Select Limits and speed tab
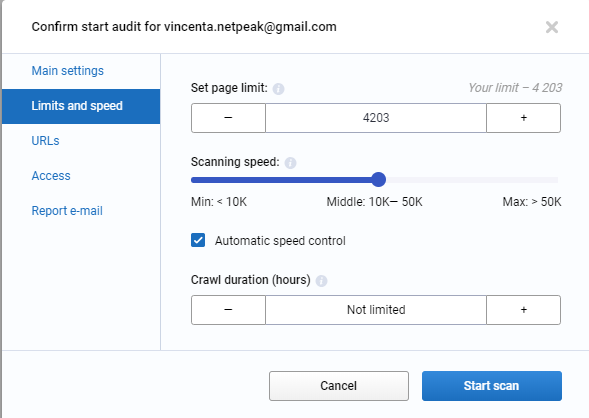589x418 pixels. [x=81, y=106]
